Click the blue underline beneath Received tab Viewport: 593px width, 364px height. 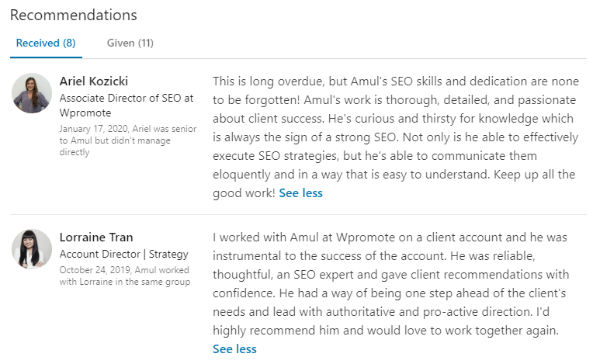(47, 57)
